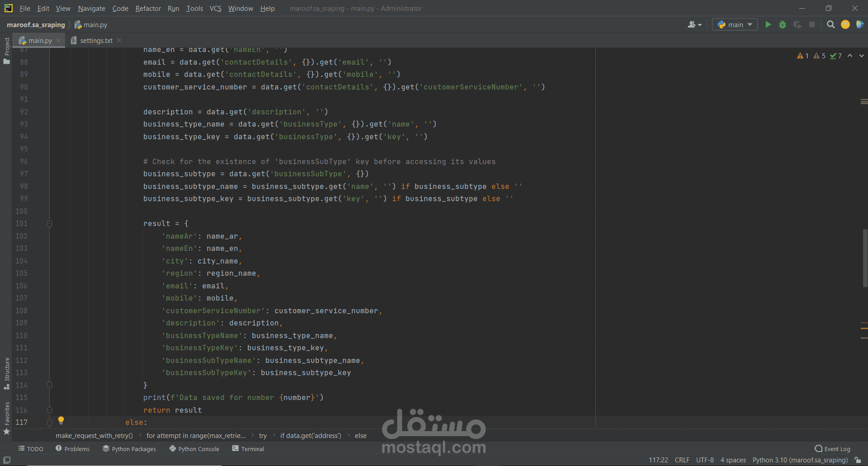
Task: Close the settings.txt tab
Action: point(119,40)
